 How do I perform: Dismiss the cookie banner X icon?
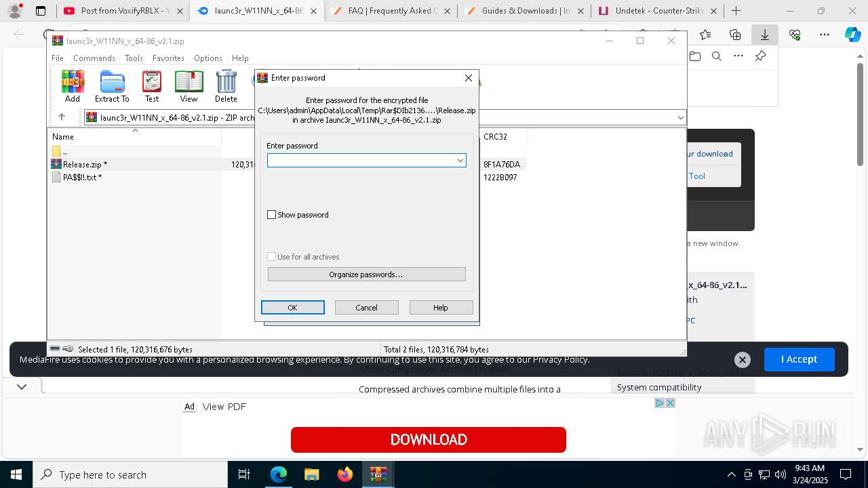pyautogui.click(x=743, y=360)
